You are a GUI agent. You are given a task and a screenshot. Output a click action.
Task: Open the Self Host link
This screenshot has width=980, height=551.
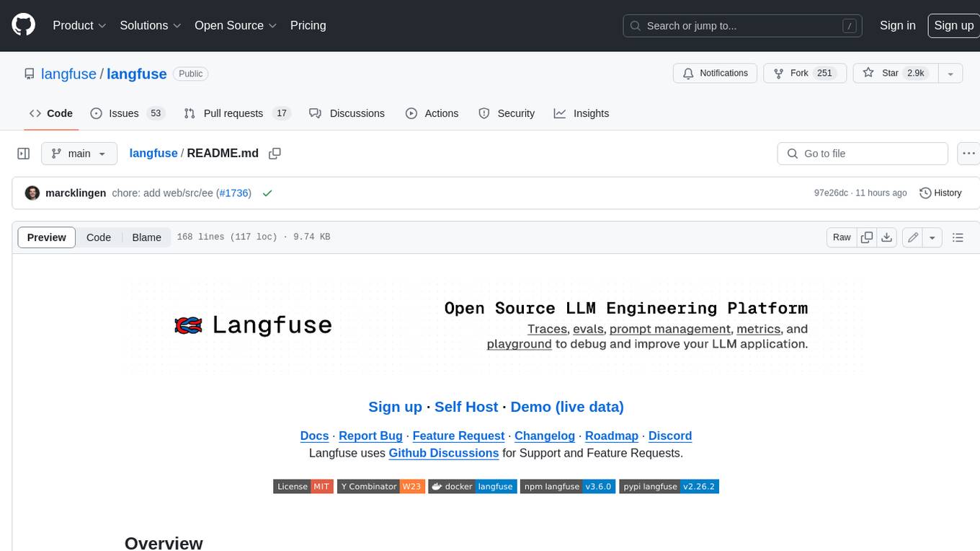[x=466, y=407]
